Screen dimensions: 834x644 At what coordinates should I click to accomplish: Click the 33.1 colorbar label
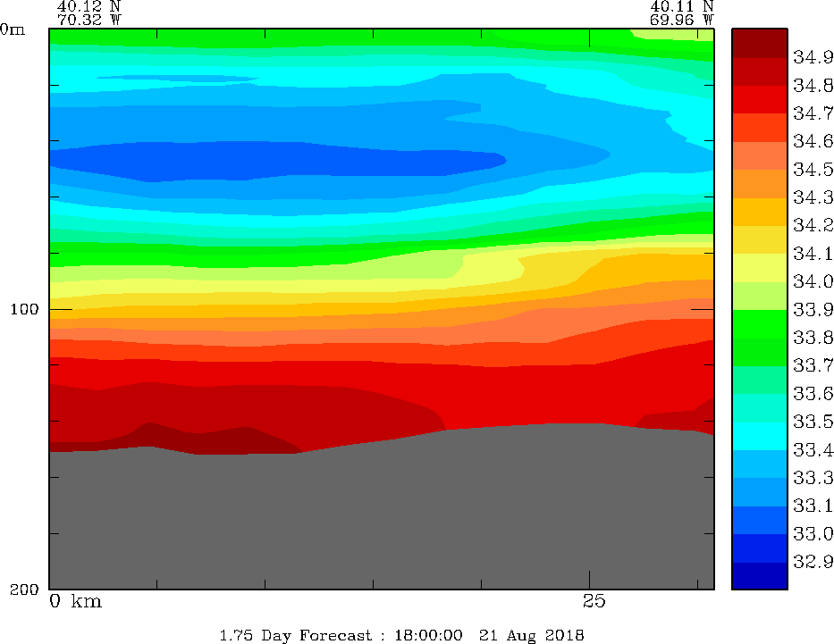pos(813,506)
